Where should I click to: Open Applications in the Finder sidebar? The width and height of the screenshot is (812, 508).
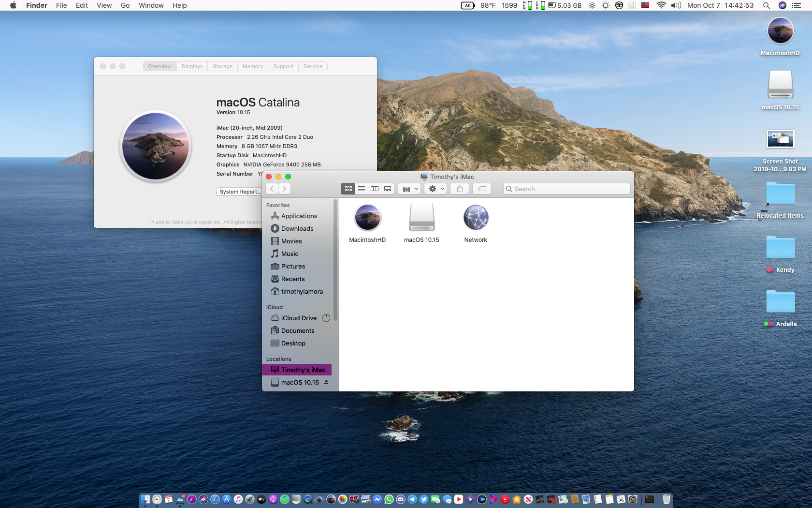299,216
